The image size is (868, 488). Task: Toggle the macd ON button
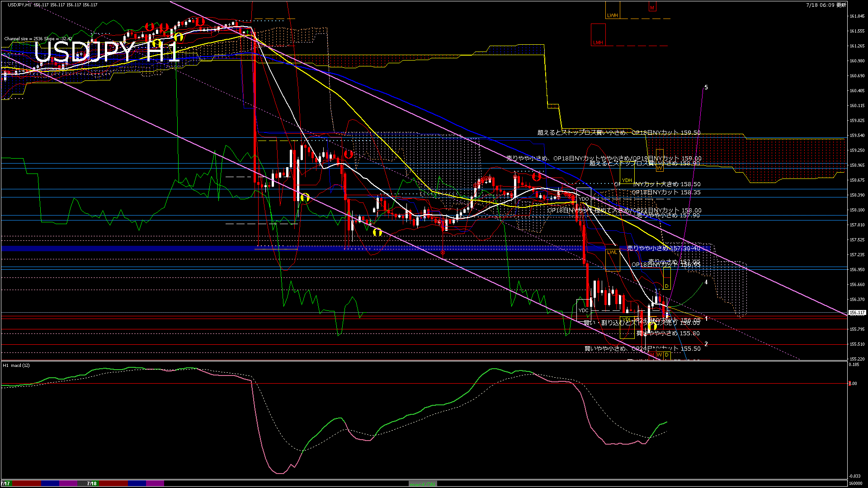[x=423, y=483]
